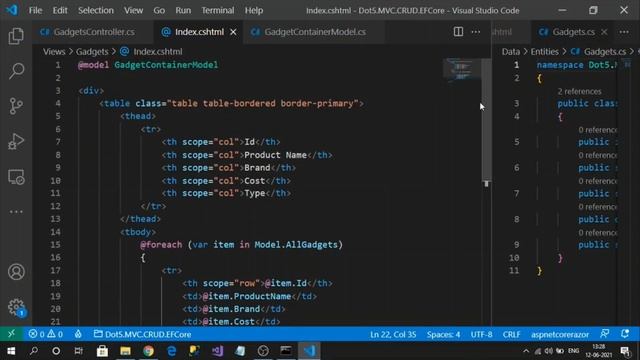
Task: Open the Search view in activity bar
Action: [16, 71]
